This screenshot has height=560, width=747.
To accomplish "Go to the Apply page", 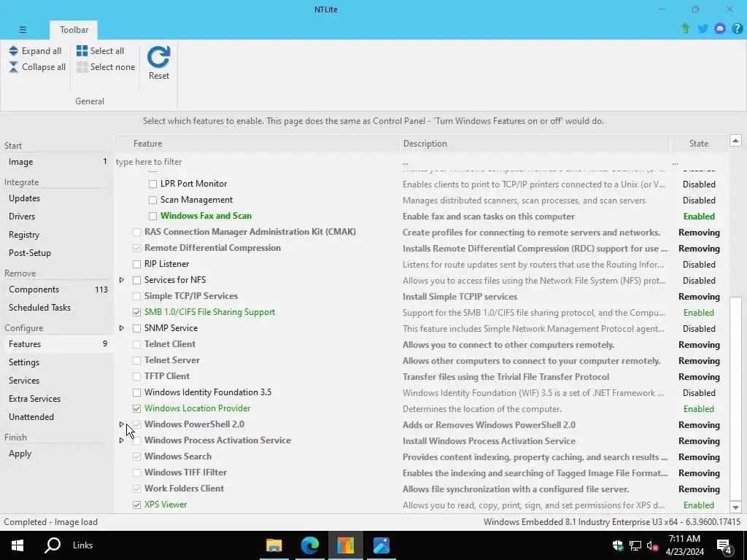I will coord(57,454).
